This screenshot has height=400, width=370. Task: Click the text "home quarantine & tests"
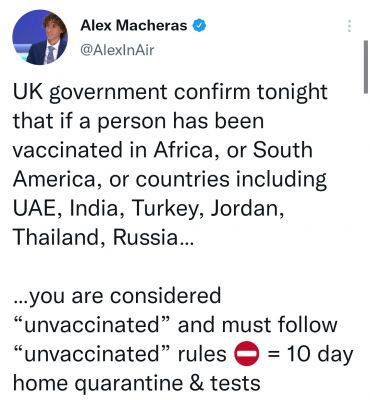(x=137, y=383)
